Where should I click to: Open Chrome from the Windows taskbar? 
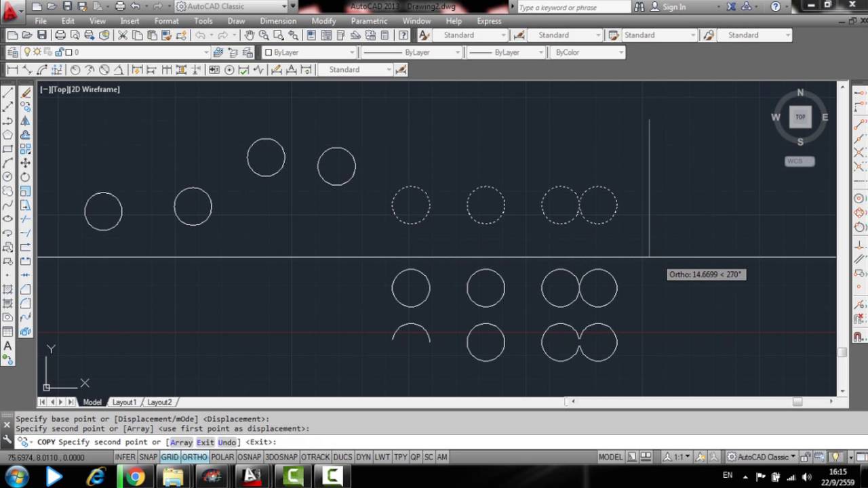click(134, 476)
